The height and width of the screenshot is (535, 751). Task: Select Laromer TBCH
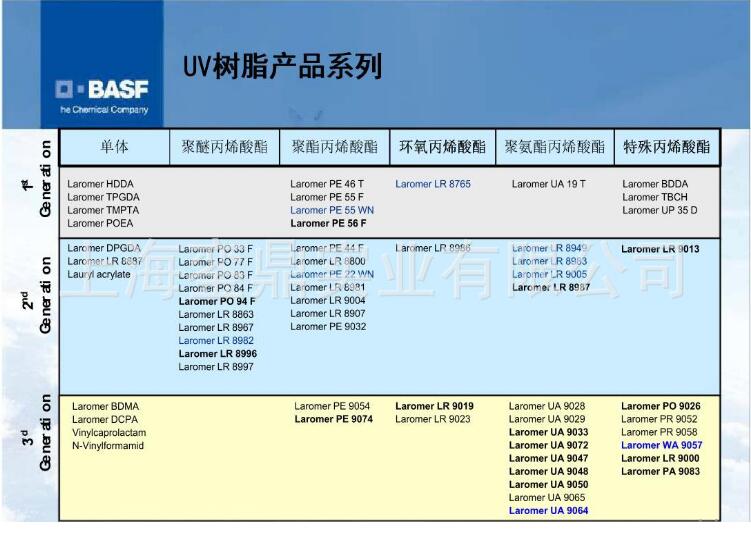655,197
